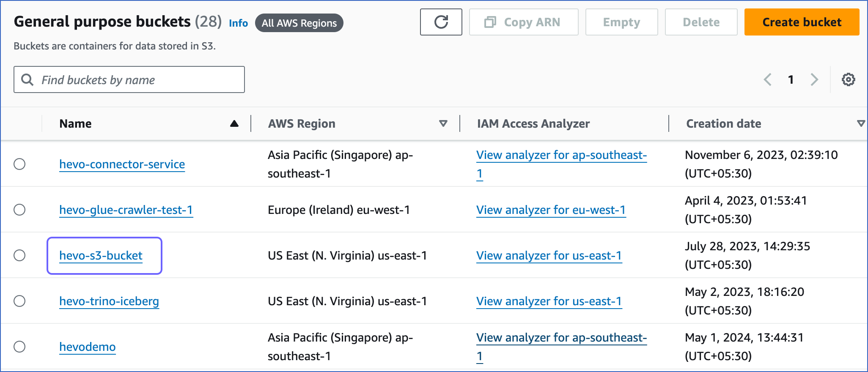The width and height of the screenshot is (868, 372).
Task: Select hevo-connector-service radio button
Action: (x=19, y=164)
